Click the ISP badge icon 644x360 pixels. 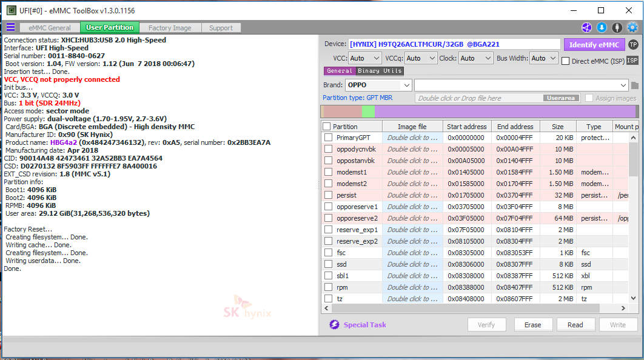[x=632, y=61]
